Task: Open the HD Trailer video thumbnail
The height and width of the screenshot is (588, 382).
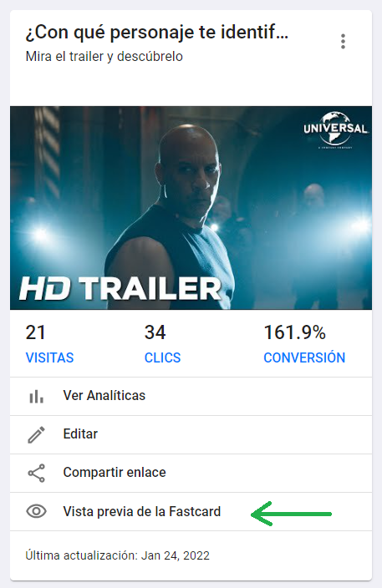Action: 191,208
